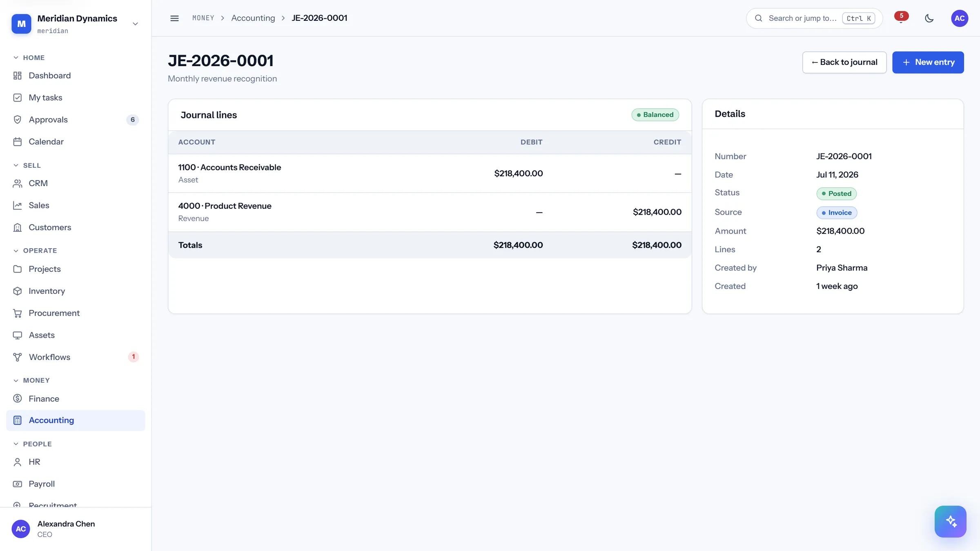Click the Meridian Dynamics M logo
The width and height of the screenshot is (980, 551).
(21, 24)
